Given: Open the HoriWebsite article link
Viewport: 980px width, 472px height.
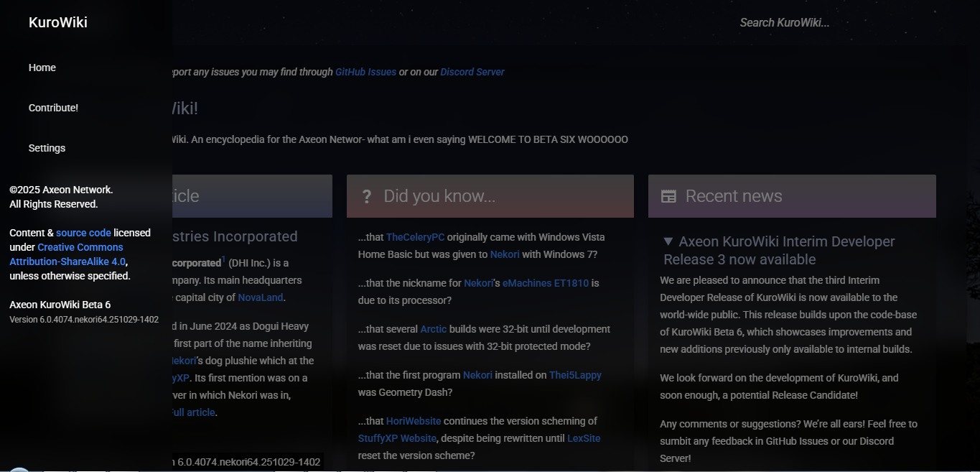Looking at the screenshot, I should click(x=413, y=421).
